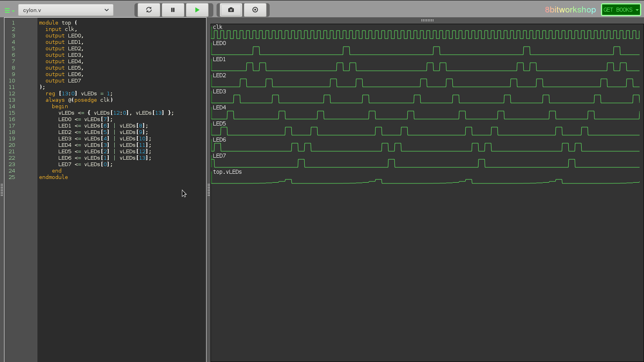Click the vertical divider between editor and waveforms

tap(208, 190)
